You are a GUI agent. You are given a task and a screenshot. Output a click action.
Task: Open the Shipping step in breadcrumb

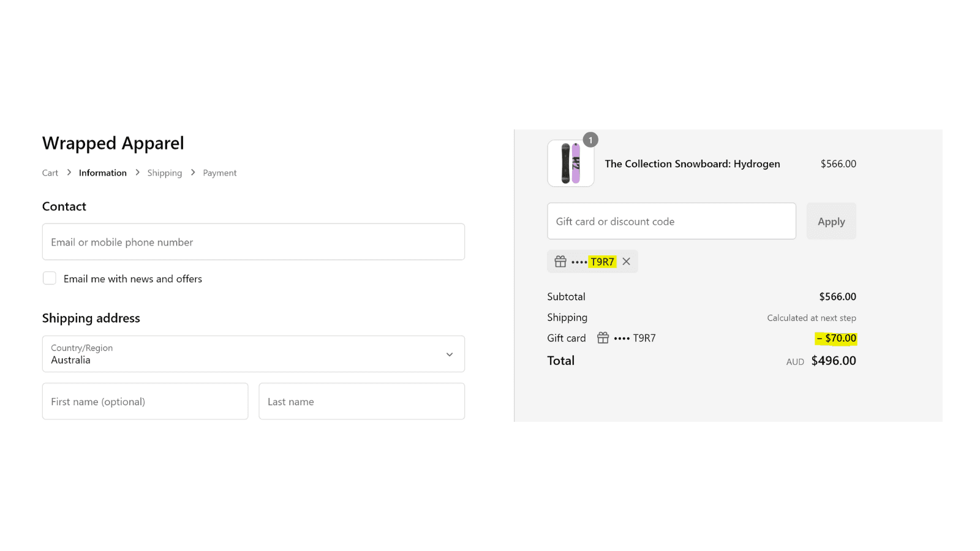point(164,173)
